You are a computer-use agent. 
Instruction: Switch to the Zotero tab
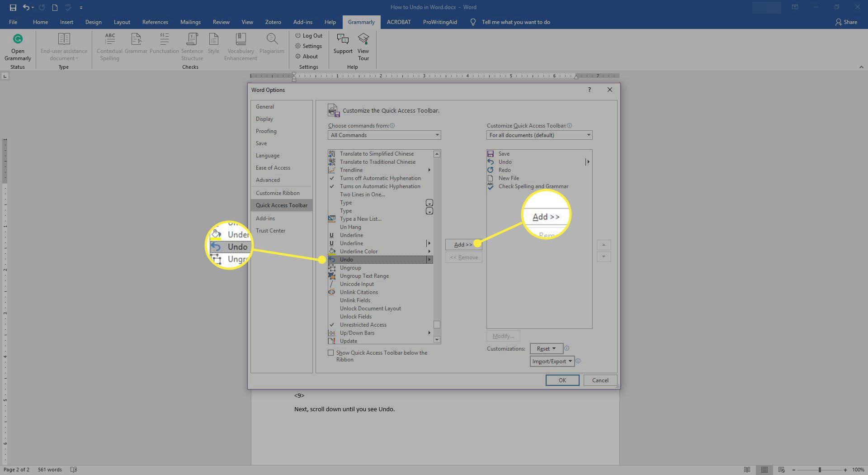(x=273, y=22)
